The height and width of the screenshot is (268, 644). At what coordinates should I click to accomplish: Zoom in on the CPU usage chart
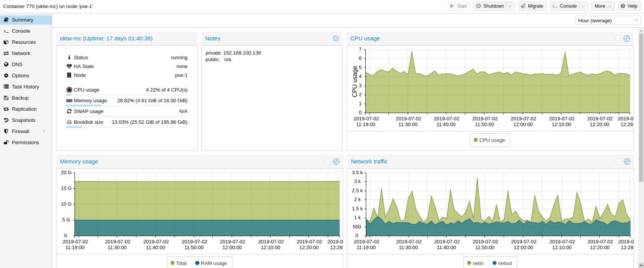pos(627,38)
